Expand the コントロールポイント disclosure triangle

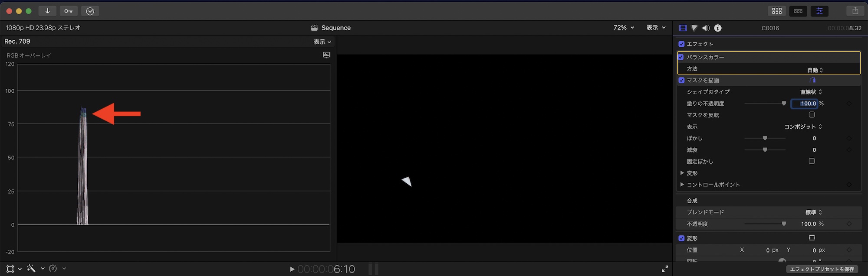(682, 185)
